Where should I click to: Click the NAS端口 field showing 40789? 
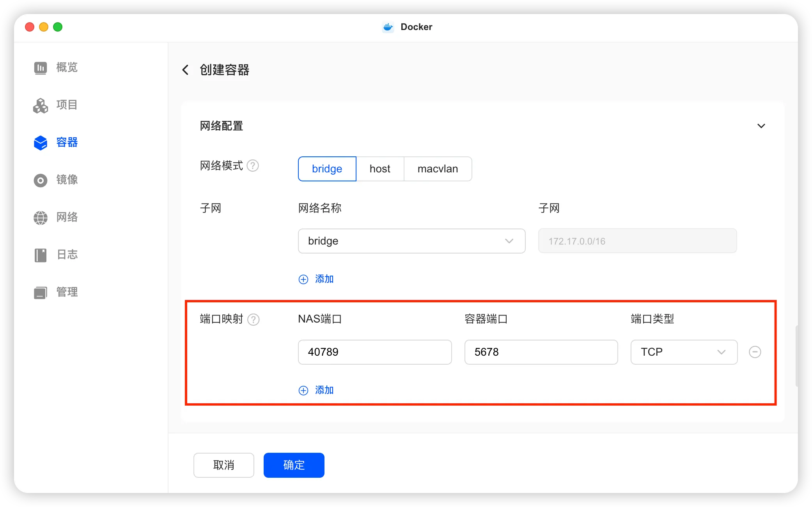coord(375,352)
